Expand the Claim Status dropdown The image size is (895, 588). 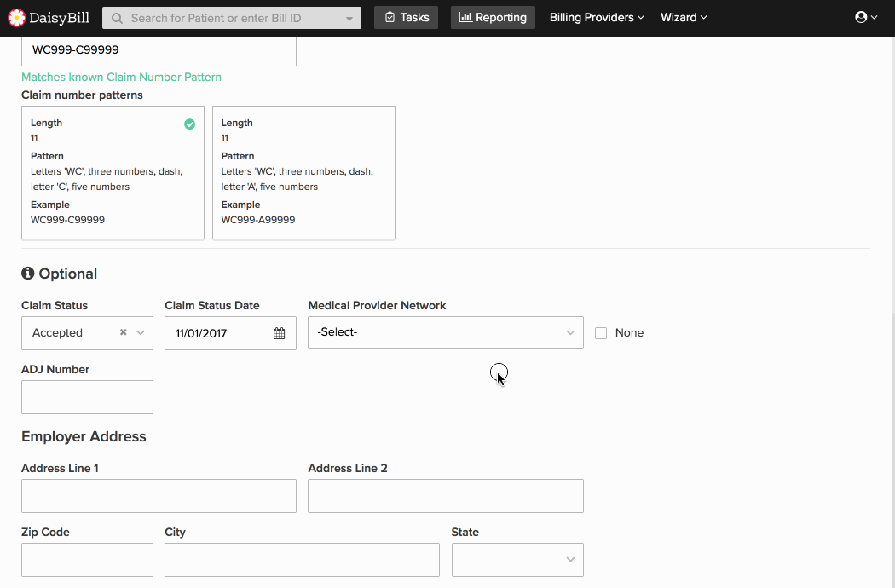(141, 333)
